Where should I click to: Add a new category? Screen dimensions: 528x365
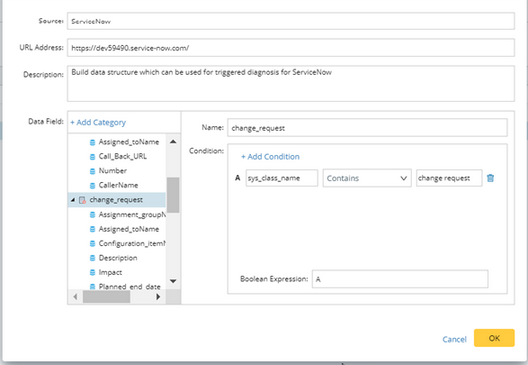tap(98, 122)
